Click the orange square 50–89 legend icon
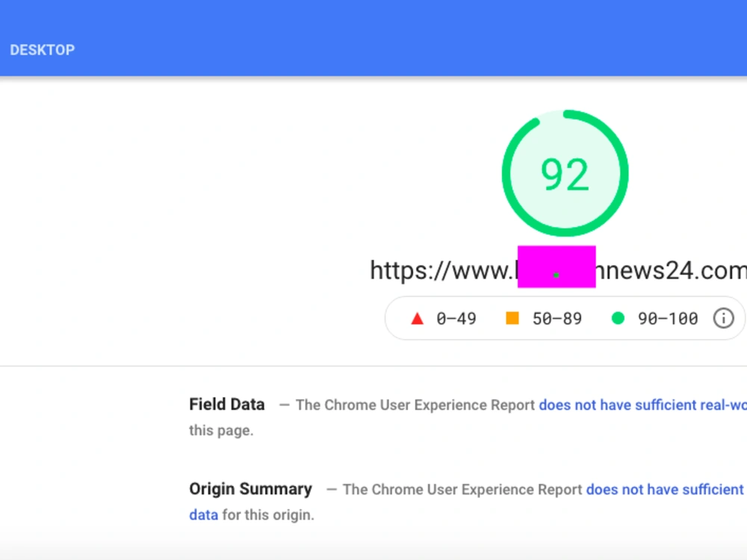This screenshot has height=560, width=747. [512, 318]
